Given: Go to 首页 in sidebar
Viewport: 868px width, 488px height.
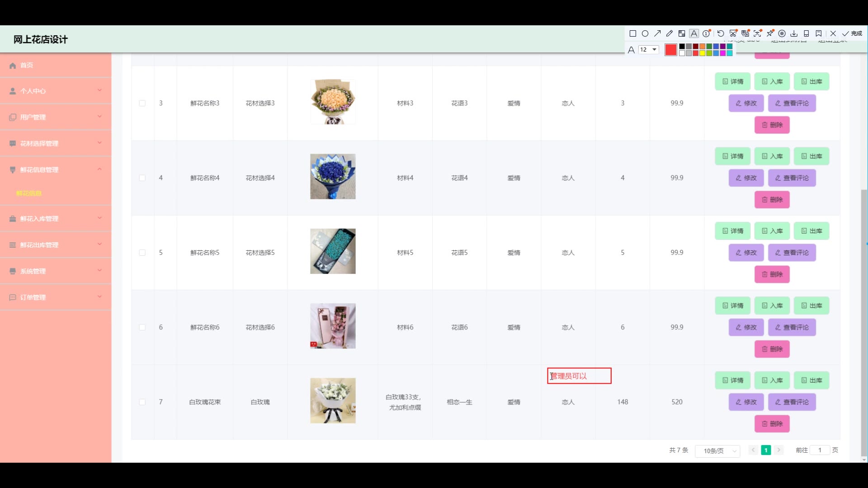Looking at the screenshot, I should click(x=56, y=65).
